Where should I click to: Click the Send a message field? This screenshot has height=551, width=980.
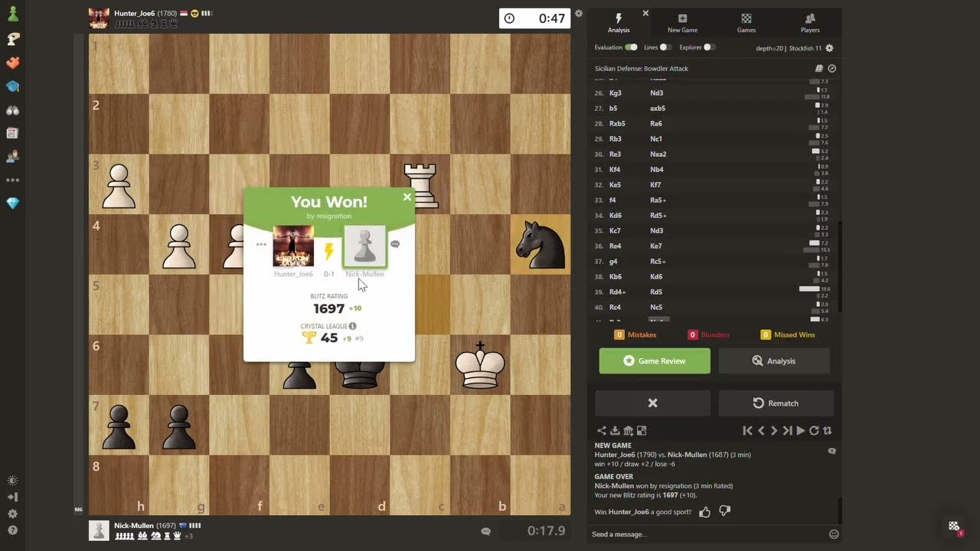click(x=706, y=534)
